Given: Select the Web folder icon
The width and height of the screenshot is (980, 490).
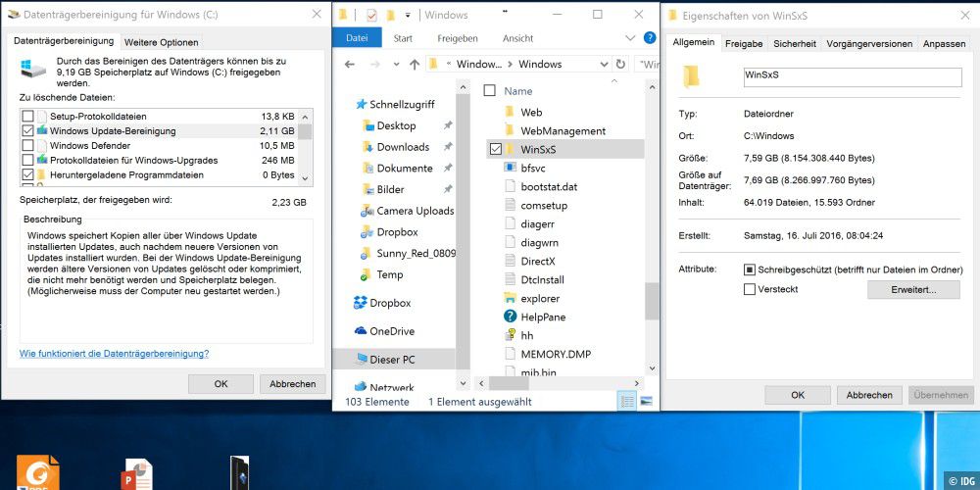Looking at the screenshot, I should coord(511,113).
